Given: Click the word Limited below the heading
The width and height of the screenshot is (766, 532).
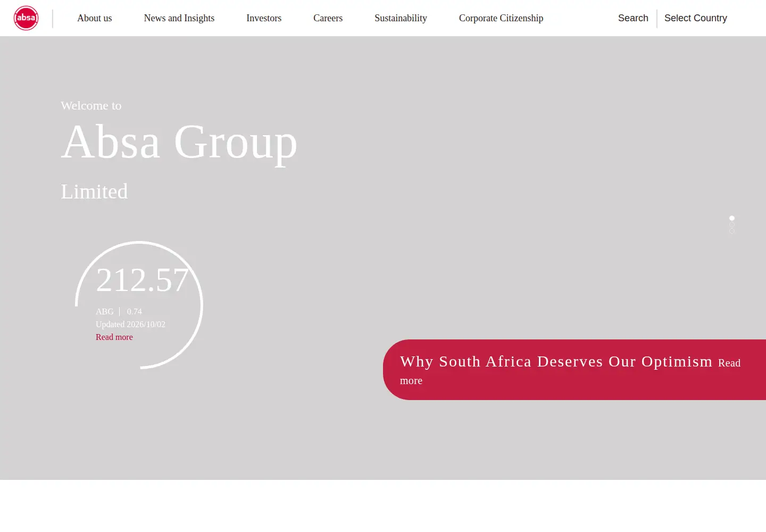Looking at the screenshot, I should point(94,192).
